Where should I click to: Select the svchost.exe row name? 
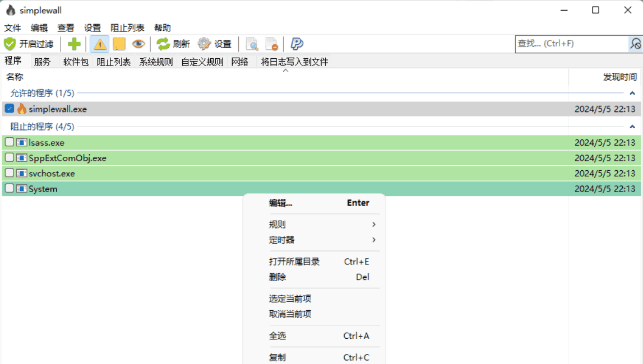pos(52,174)
